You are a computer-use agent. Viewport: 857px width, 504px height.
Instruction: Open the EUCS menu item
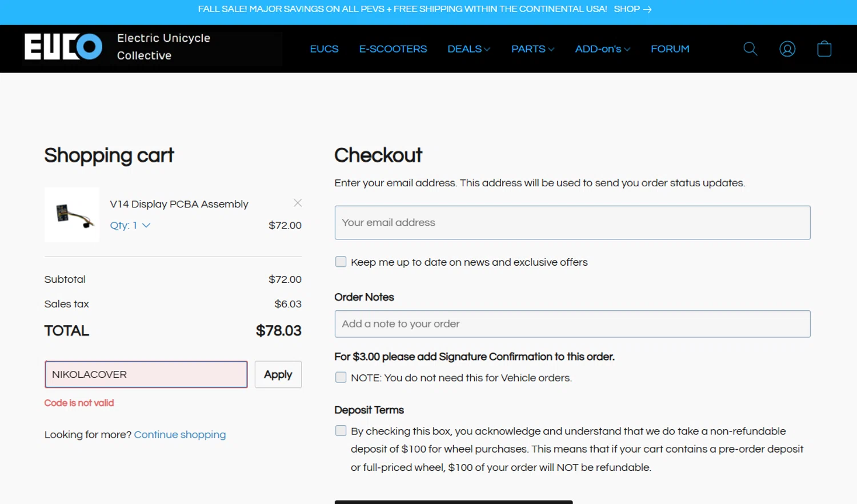click(x=324, y=49)
